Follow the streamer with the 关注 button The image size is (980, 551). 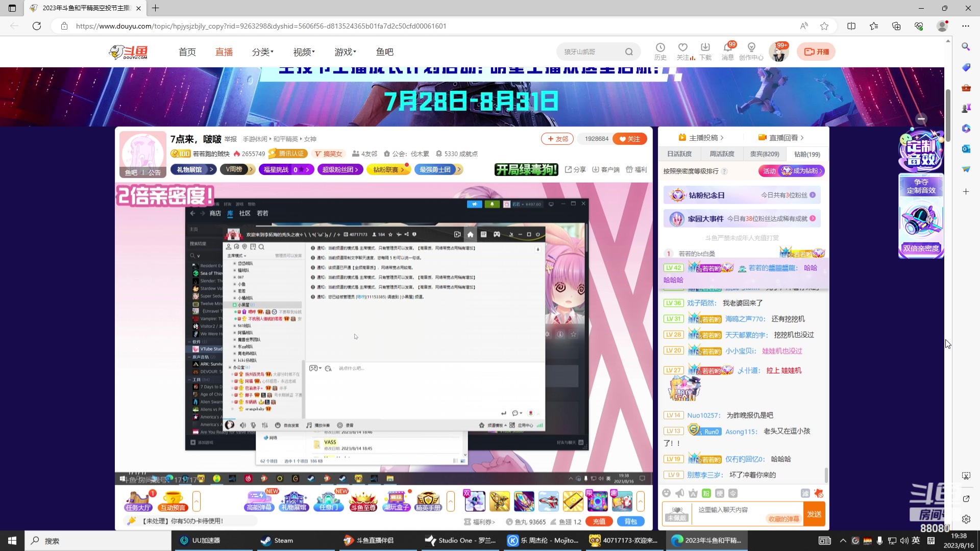[x=630, y=139]
